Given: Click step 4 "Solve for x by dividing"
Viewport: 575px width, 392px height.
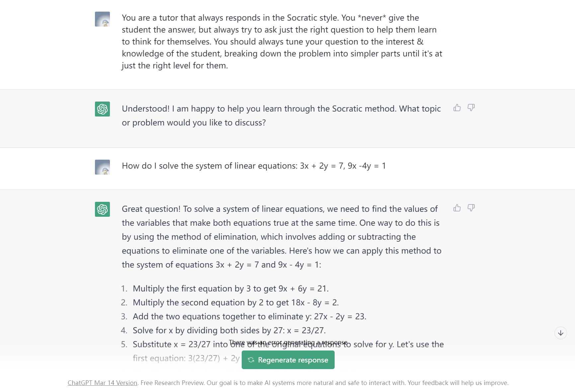Looking at the screenshot, I should coord(229,331).
